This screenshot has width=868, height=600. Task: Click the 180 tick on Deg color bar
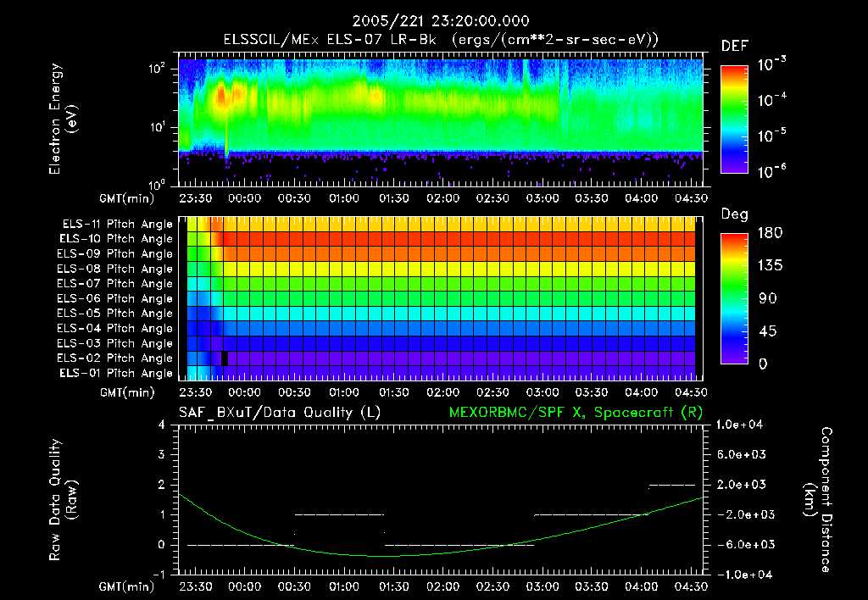(770, 233)
